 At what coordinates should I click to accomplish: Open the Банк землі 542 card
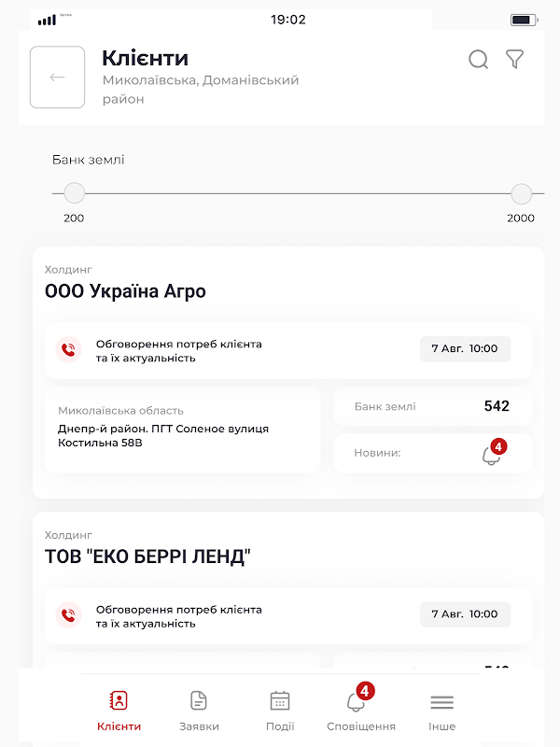coord(433,406)
